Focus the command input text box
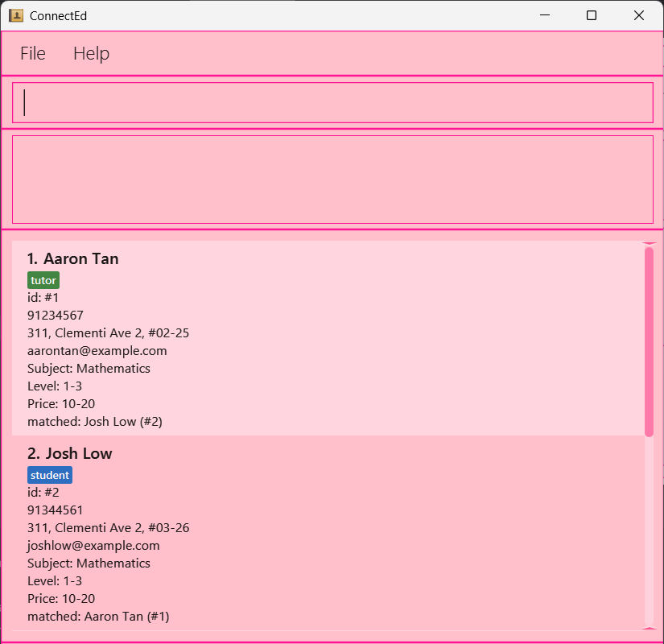 332,103
